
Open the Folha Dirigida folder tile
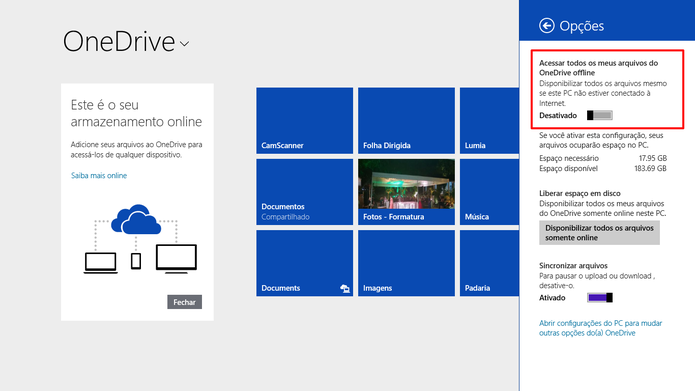(x=406, y=121)
